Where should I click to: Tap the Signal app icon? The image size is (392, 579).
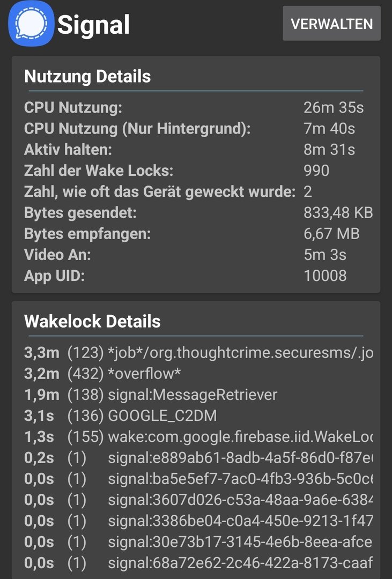click(x=31, y=24)
